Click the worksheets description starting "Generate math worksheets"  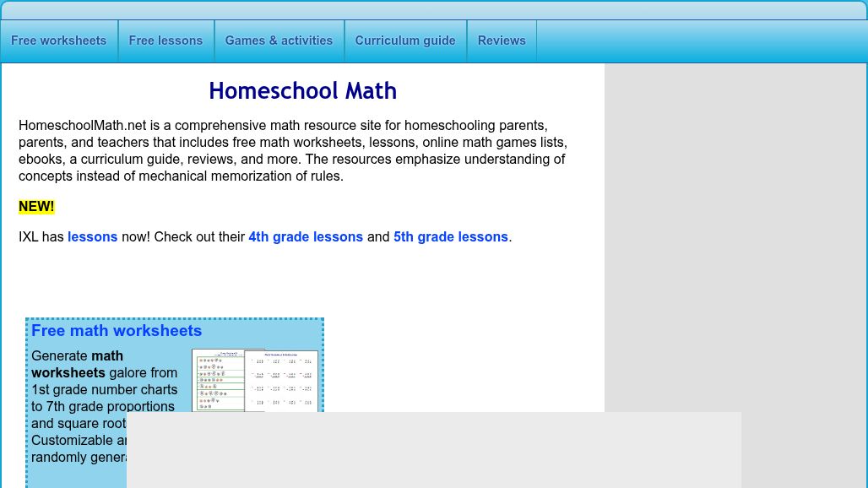tap(105, 407)
